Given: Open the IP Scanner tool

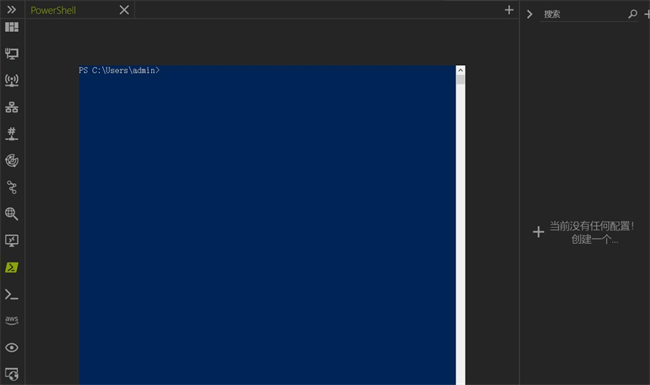Looking at the screenshot, I should [12, 107].
